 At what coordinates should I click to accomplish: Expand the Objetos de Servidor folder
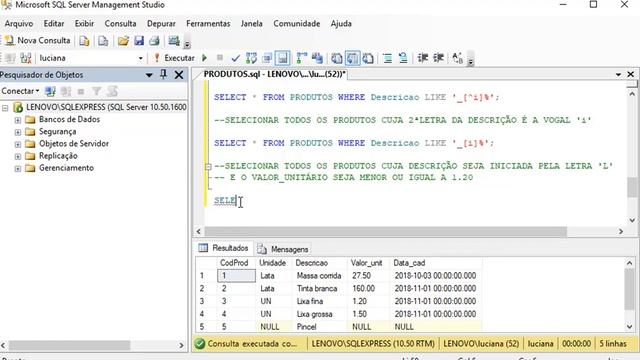18,144
